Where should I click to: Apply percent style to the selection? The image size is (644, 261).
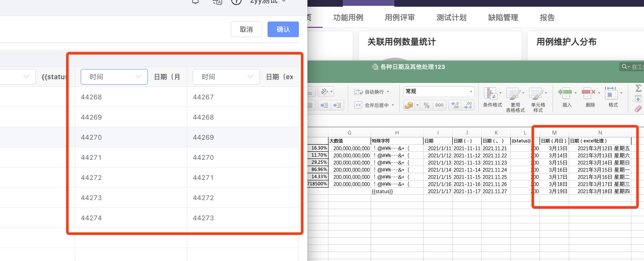point(427,106)
